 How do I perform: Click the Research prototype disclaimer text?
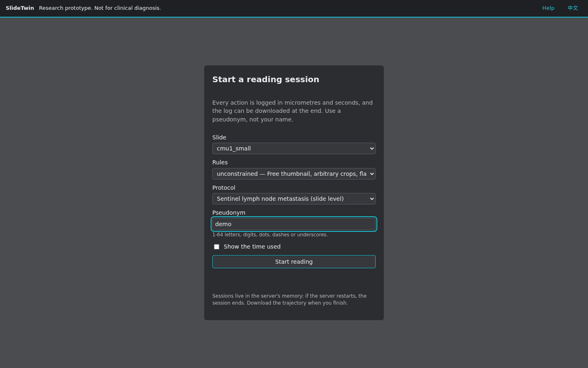(100, 8)
